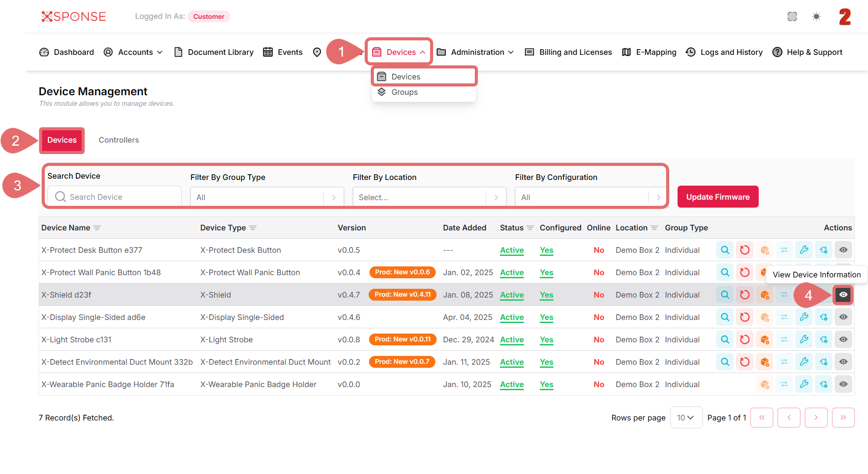Click firmware package icon for X-Shield d23f
Image resolution: width=868 pixels, height=474 pixels.
tap(764, 295)
